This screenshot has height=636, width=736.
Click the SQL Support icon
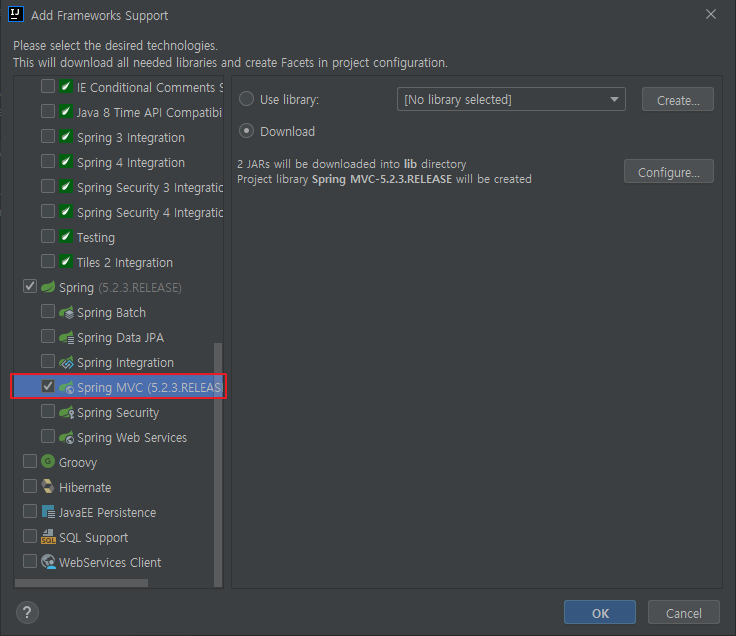click(48, 536)
